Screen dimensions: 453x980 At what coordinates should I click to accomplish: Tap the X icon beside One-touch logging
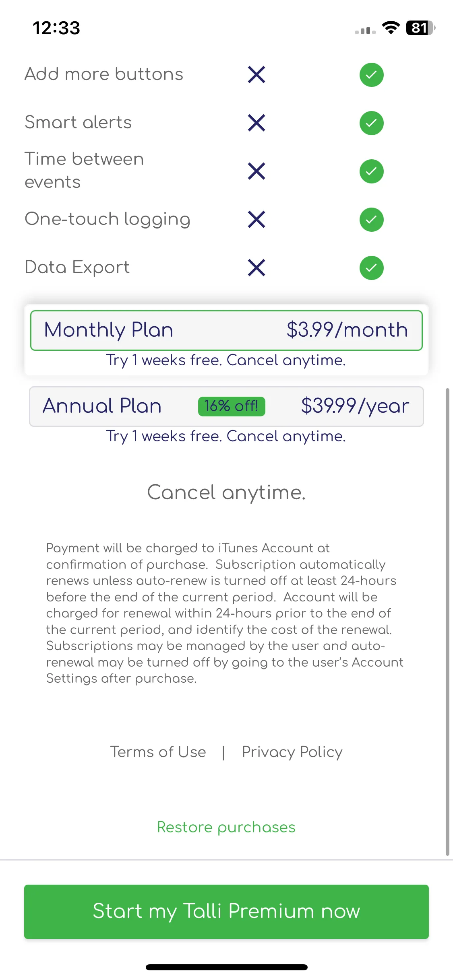pos(256,219)
